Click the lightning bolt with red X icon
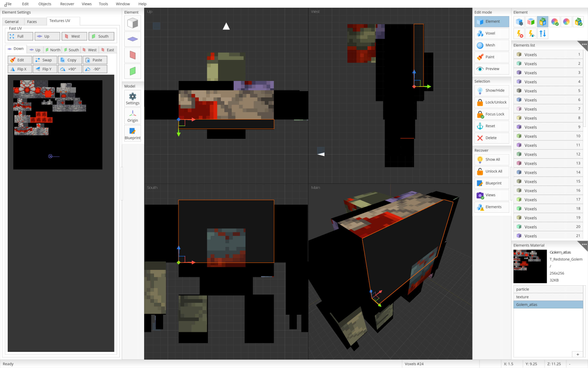 519,34
